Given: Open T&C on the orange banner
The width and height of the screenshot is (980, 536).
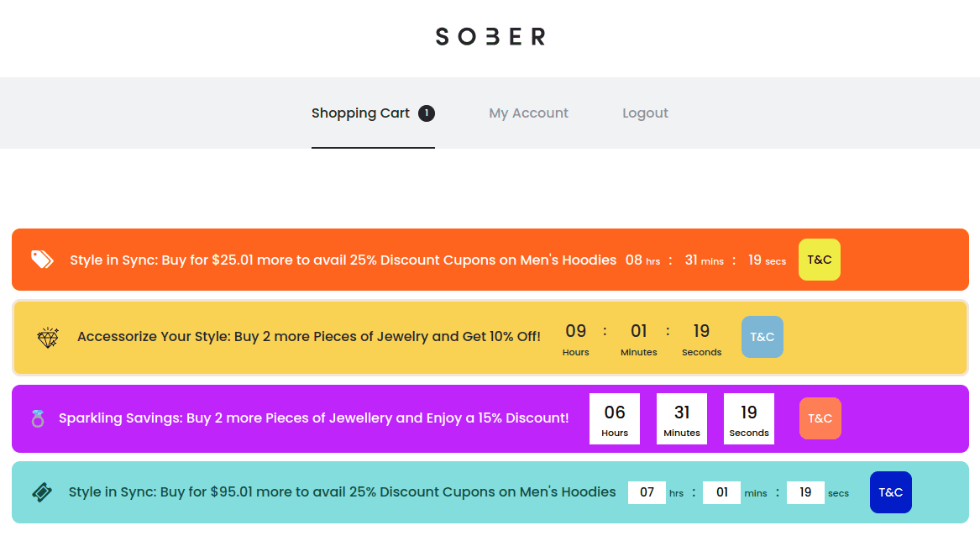Looking at the screenshot, I should (819, 260).
